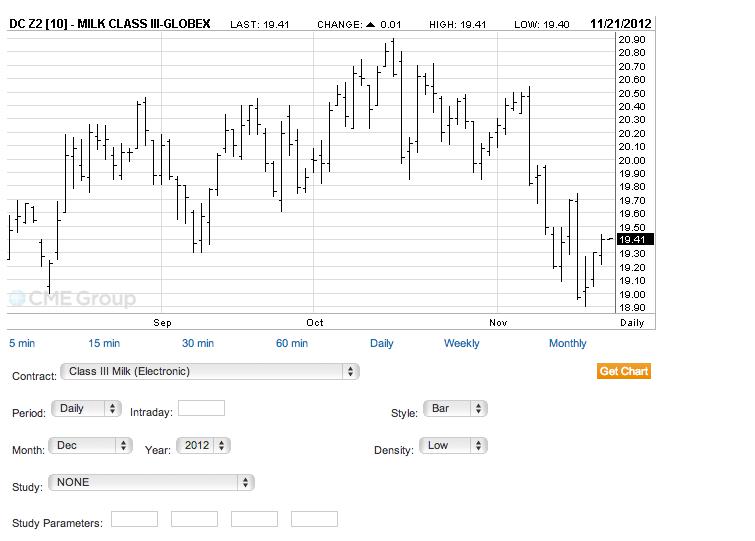
Task: Expand the Density dropdown set to Low
Action: pyautogui.click(x=455, y=445)
